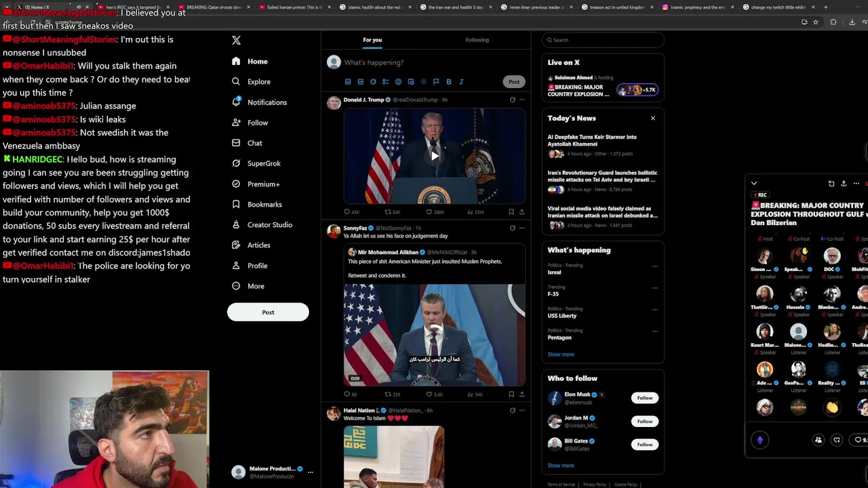Viewport: 868px width, 488px height.
Task: Open more options for F-35 trend
Action: click(x=655, y=288)
